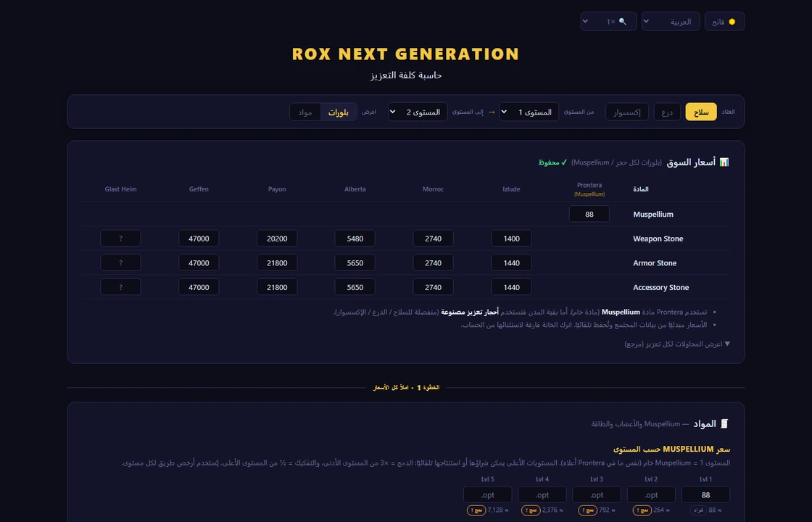Viewport: 812px width, 522px height.
Task: Edit Accessory Stone Morroc price field
Action: pos(433,287)
